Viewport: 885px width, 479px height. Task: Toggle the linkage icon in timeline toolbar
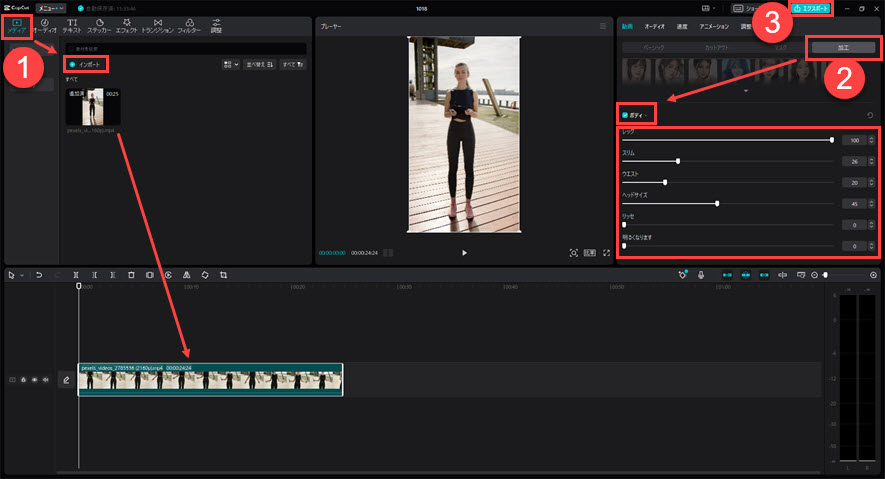764,275
